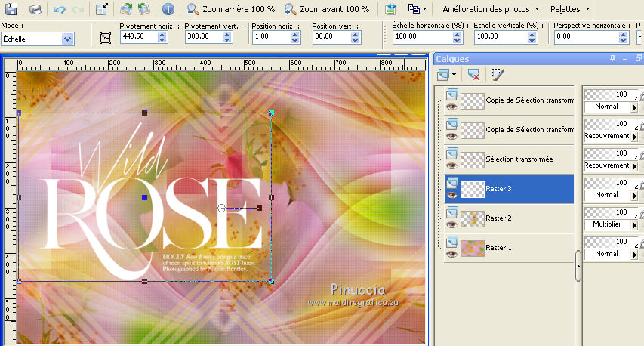The image size is (644, 346).
Task: Click the opacity slider of Raster 1 layer
Action: (x=611, y=242)
